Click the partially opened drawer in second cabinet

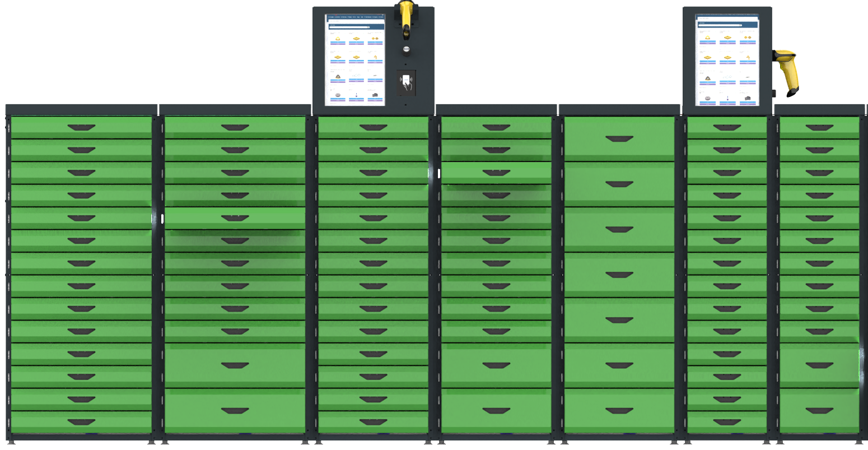click(x=235, y=217)
